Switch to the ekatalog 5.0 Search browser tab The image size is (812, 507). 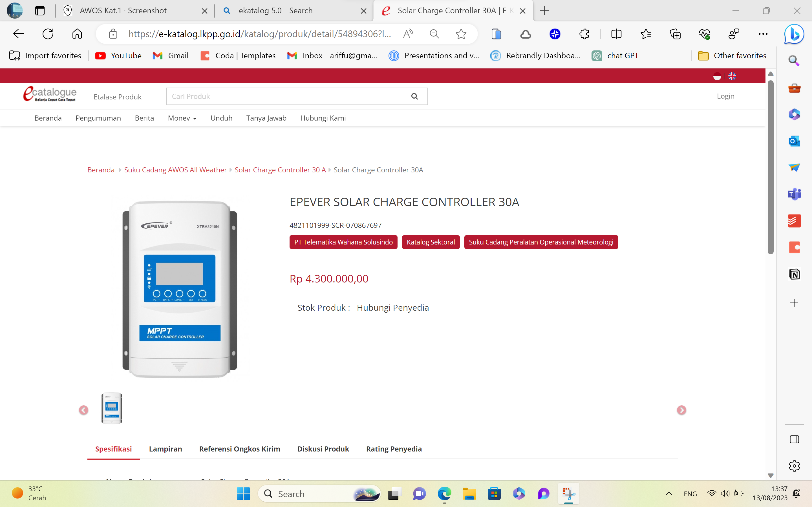click(x=275, y=10)
